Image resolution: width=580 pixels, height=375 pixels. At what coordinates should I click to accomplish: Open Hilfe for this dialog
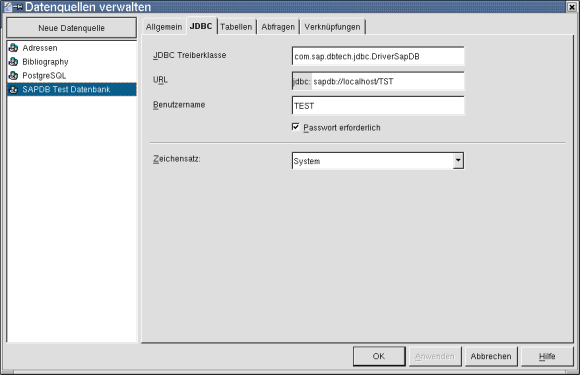click(547, 356)
